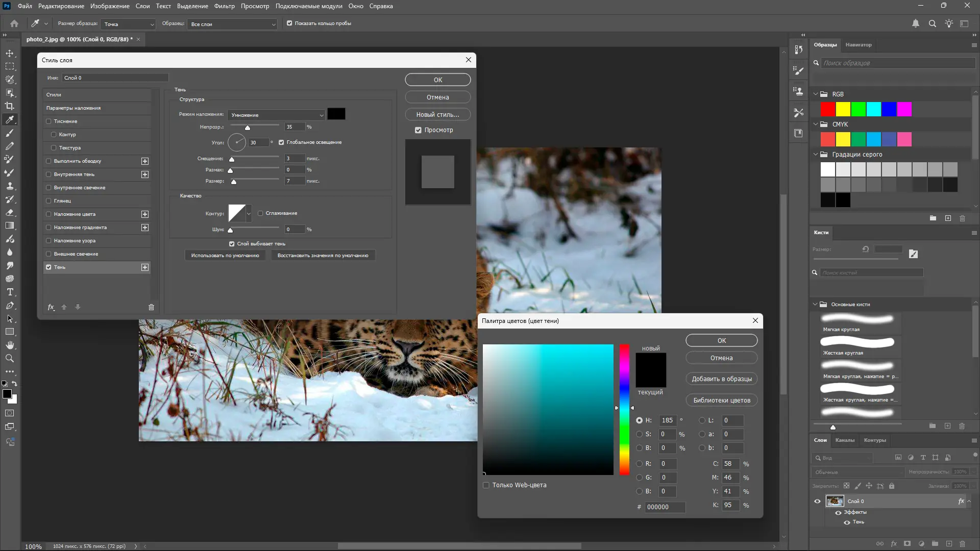Open the Размер образца dropdown

(127, 23)
